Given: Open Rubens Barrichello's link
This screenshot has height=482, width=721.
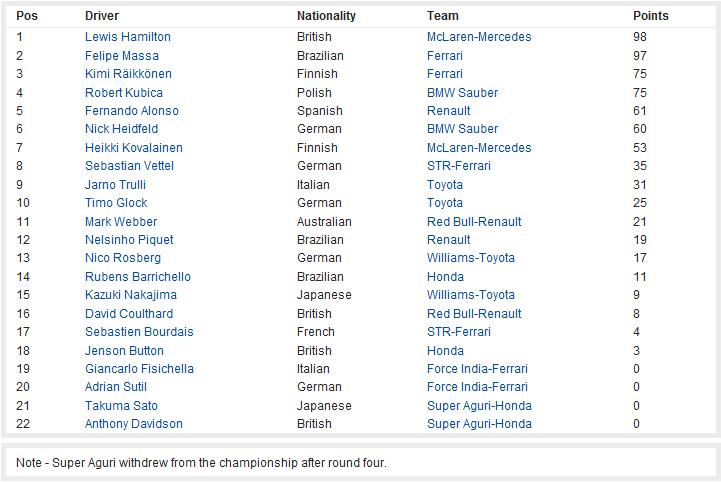Looking at the screenshot, I should coord(137,277).
